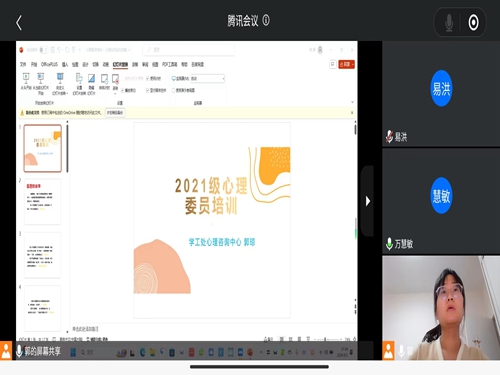Click the red Share button in the ribbon
Viewport: 500px width, 375px height.
pyautogui.click(x=346, y=64)
